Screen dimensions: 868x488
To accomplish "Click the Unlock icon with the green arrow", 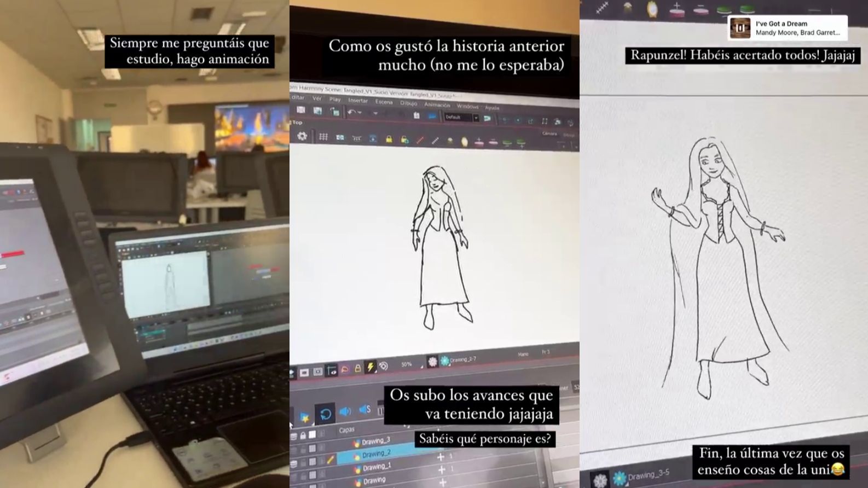I will (405, 140).
